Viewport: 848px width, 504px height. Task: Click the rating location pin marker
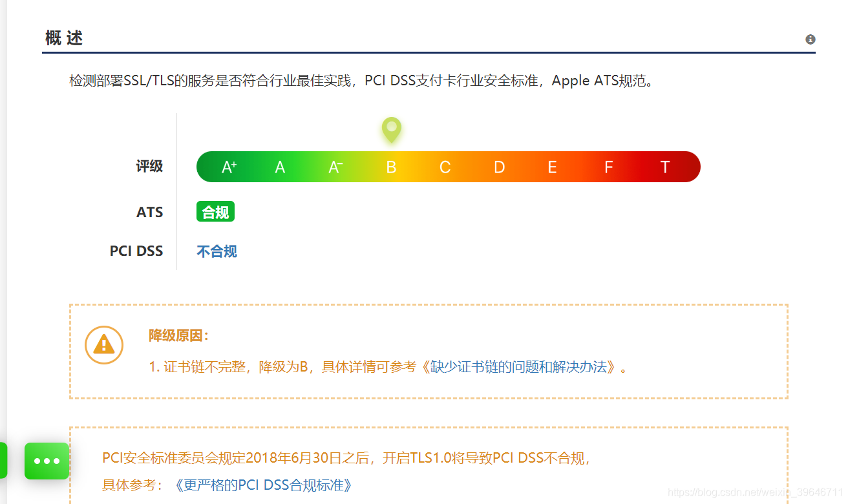(391, 130)
